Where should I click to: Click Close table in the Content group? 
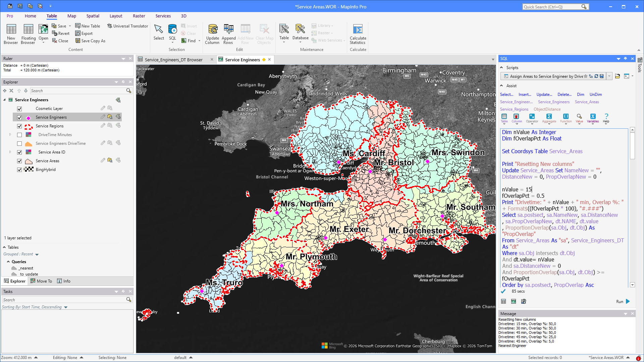60,41
